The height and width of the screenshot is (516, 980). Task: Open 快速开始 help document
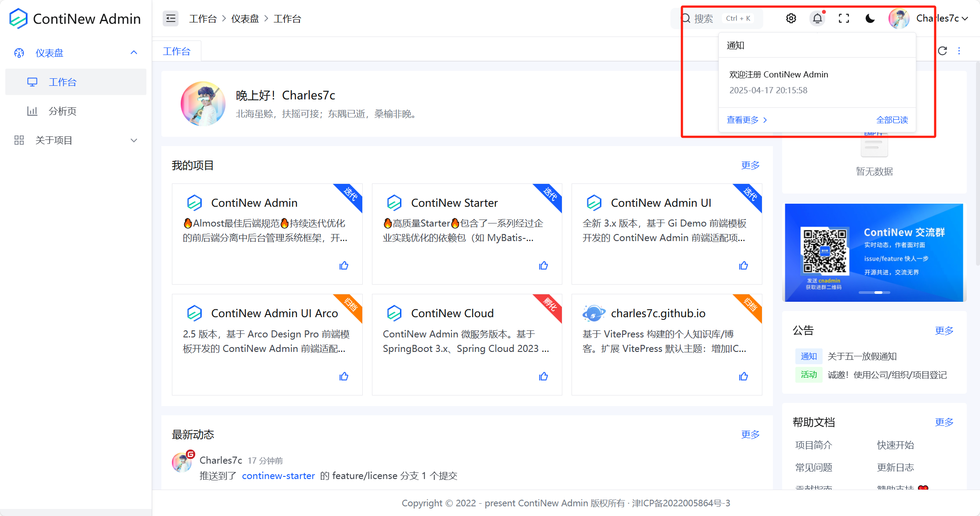[896, 445]
